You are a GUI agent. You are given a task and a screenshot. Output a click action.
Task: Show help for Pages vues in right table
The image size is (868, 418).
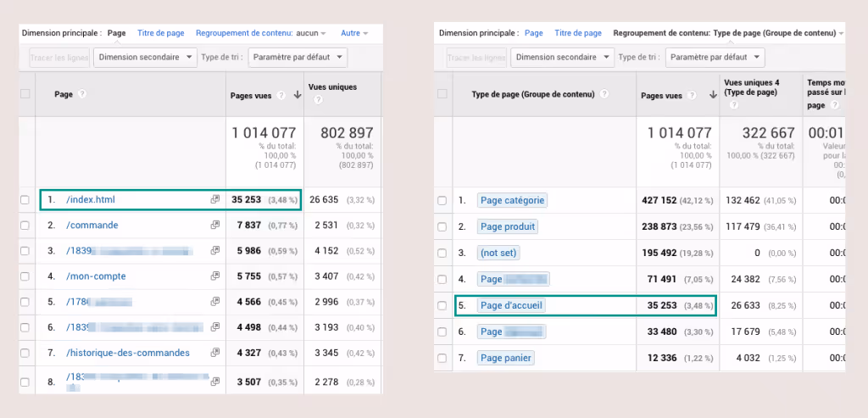(x=692, y=95)
